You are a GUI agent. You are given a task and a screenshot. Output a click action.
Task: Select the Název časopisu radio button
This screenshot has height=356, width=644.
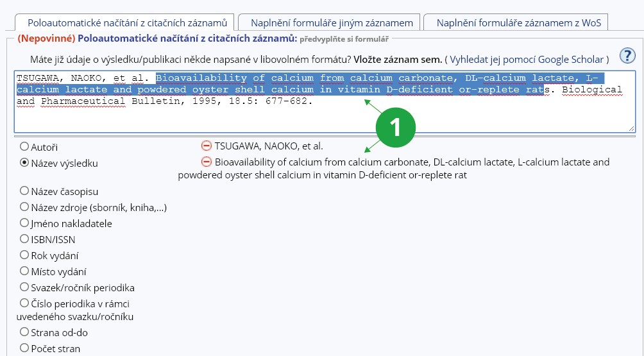click(24, 191)
